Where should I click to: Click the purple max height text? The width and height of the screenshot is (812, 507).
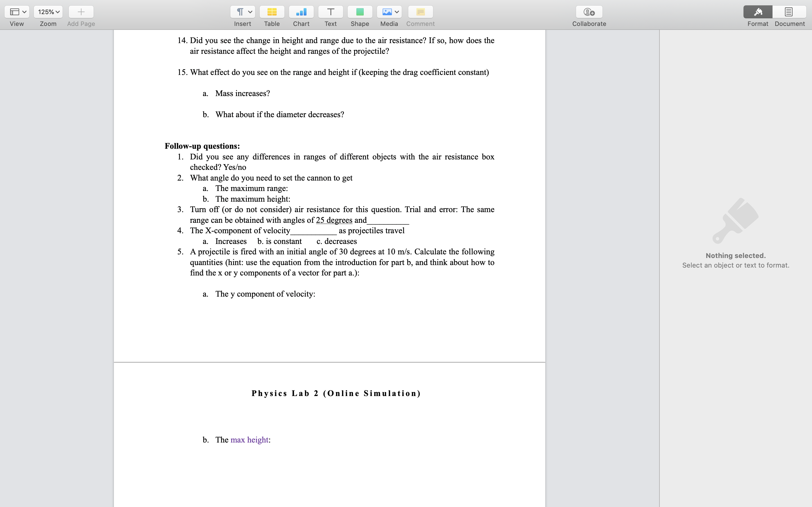pyautogui.click(x=250, y=439)
